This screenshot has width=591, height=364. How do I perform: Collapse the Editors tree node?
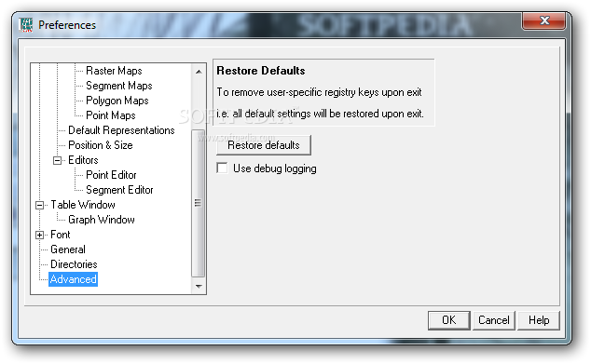point(57,161)
